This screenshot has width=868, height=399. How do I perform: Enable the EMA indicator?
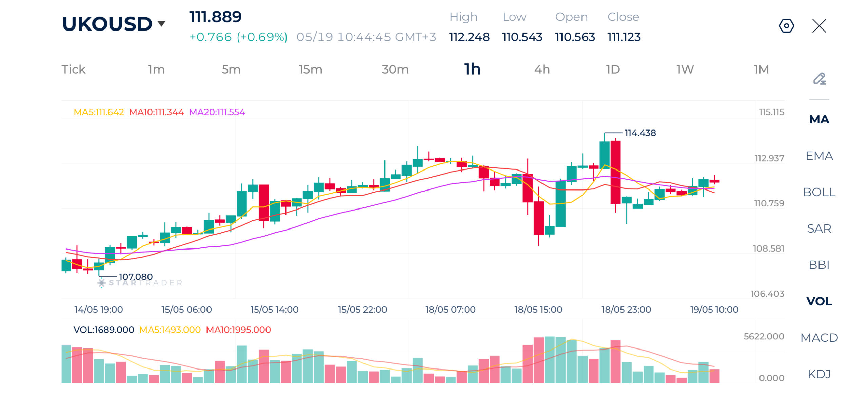pyautogui.click(x=819, y=155)
